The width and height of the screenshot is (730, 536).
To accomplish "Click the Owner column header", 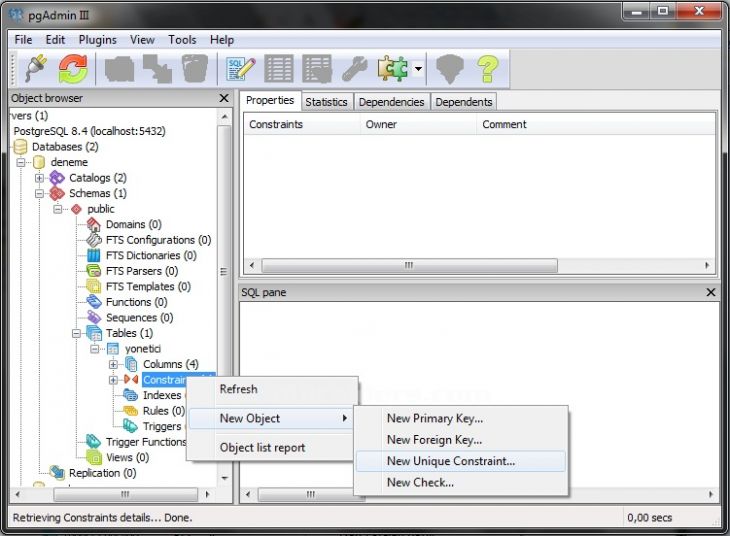I will (419, 124).
